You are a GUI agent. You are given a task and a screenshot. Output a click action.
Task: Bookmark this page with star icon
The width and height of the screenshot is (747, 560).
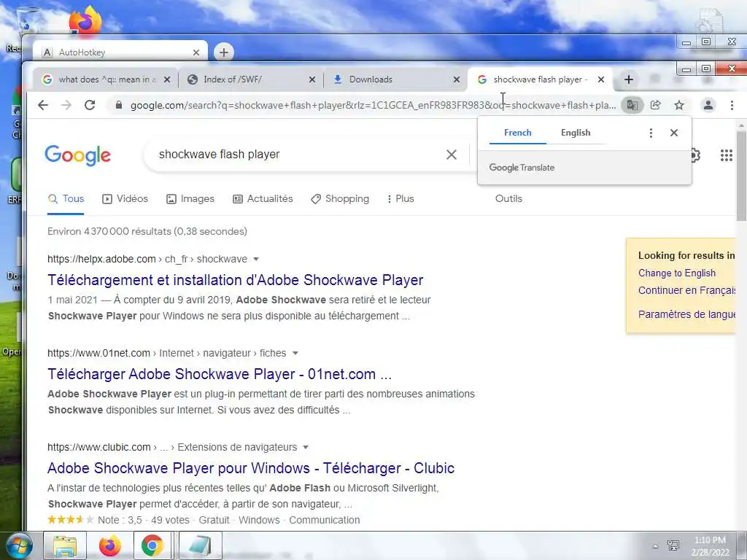[x=679, y=105]
